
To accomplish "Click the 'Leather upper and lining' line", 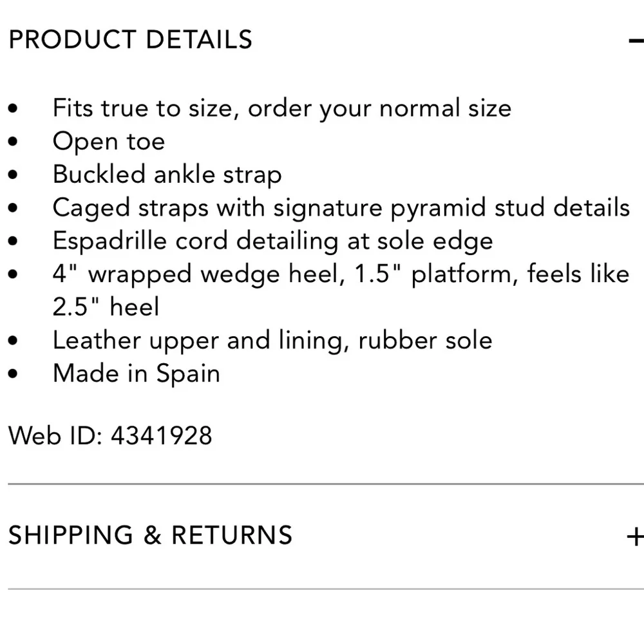I will tap(272, 341).
